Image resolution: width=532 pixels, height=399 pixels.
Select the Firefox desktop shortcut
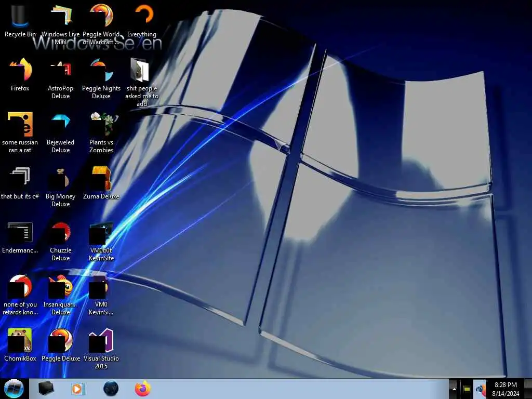tap(20, 75)
